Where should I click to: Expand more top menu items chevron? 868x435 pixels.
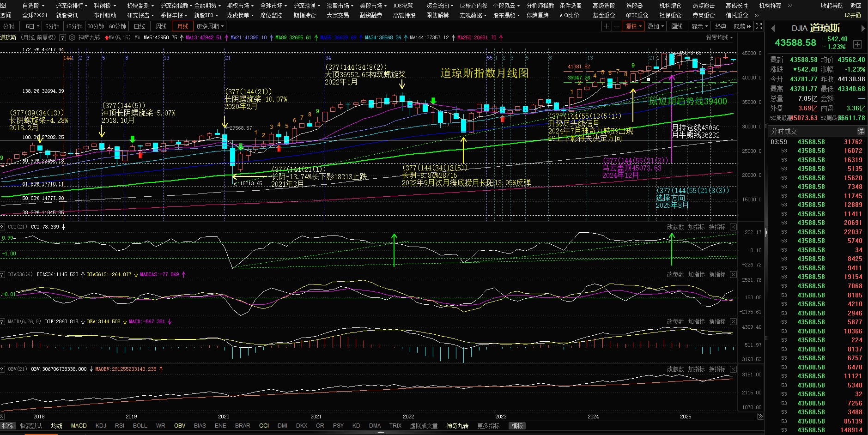pyautogui.click(x=790, y=6)
